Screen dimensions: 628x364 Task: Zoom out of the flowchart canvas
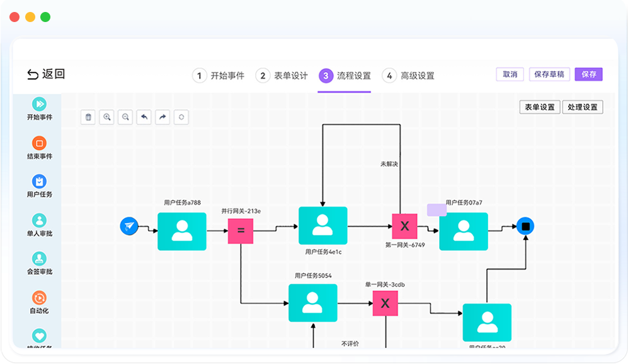point(126,117)
